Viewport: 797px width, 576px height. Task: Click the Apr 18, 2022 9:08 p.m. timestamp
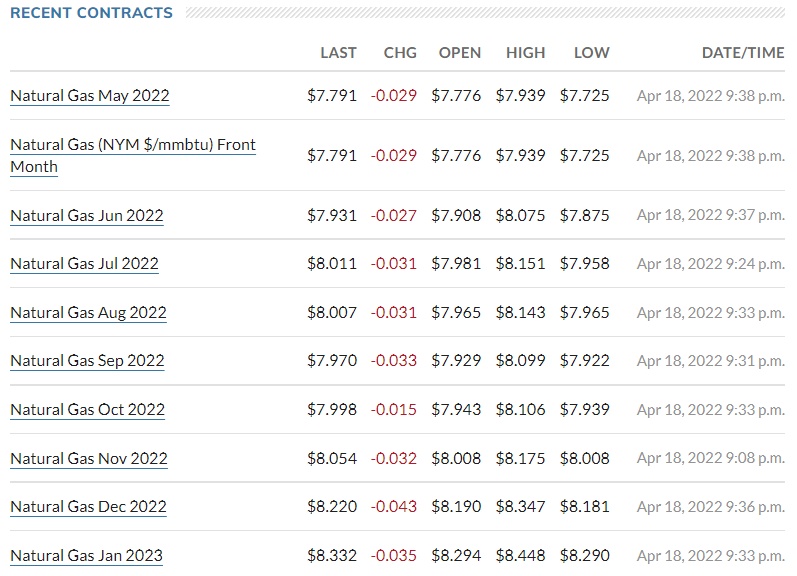click(x=710, y=459)
